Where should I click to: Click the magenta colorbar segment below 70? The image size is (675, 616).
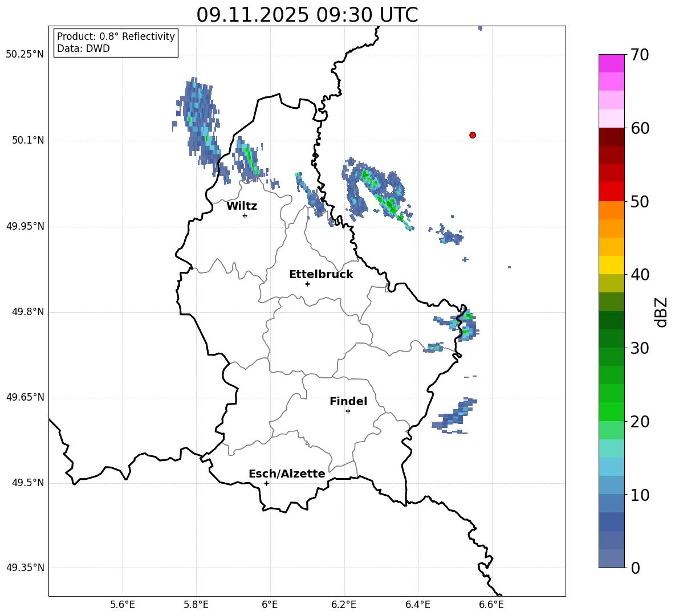pyautogui.click(x=611, y=63)
